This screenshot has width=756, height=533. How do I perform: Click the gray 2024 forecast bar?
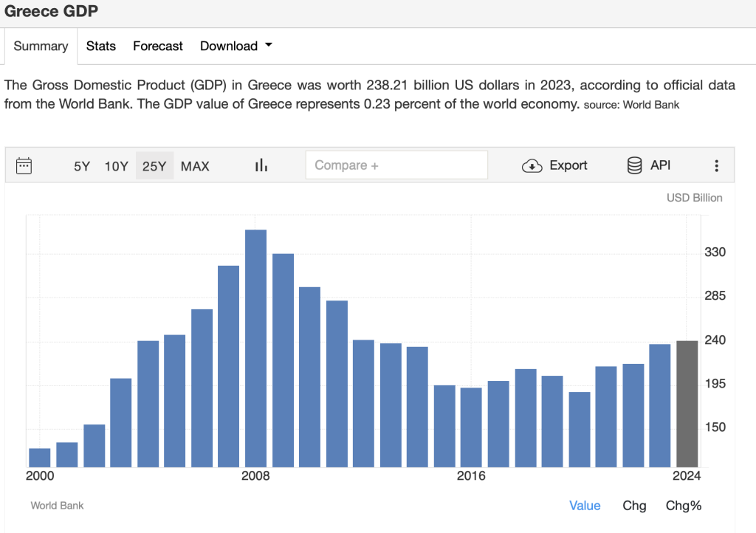(687, 404)
